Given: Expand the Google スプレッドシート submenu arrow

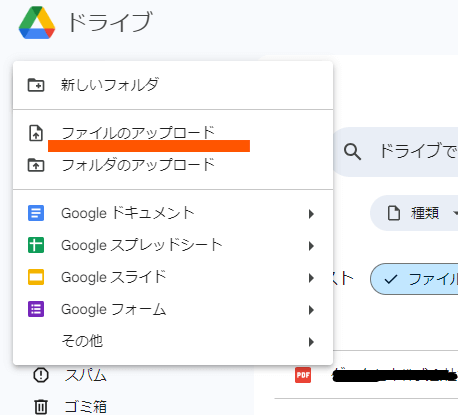Looking at the screenshot, I should click(x=311, y=246).
